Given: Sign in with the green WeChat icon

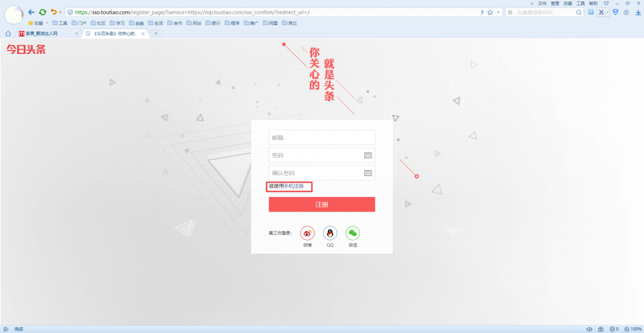Looking at the screenshot, I should click(353, 233).
